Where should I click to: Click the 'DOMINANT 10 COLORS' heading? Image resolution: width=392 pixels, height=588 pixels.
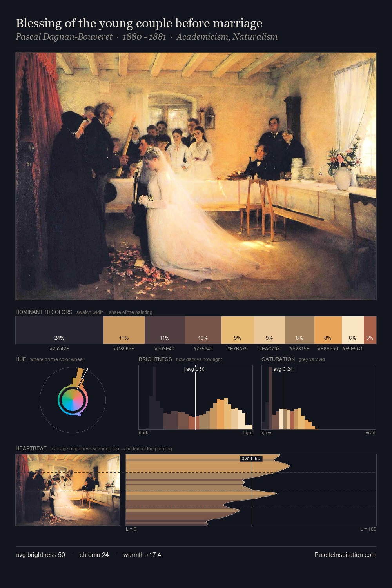pos(44,312)
